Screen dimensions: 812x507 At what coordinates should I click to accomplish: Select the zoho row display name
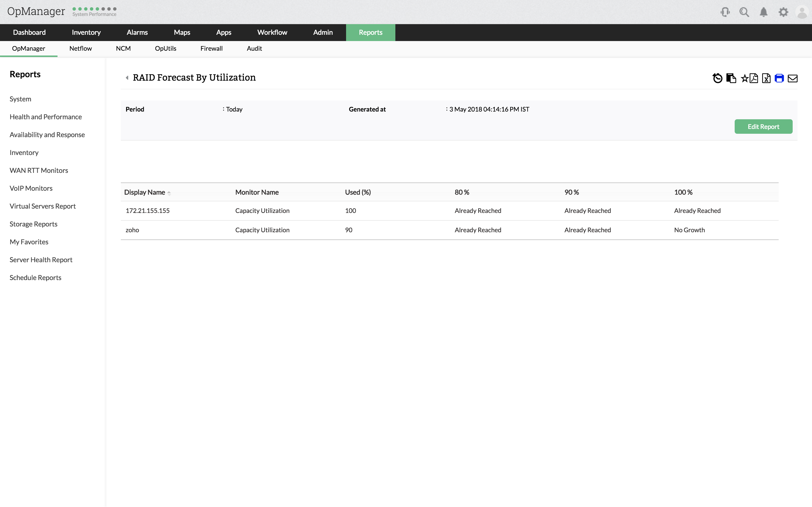[x=132, y=230]
